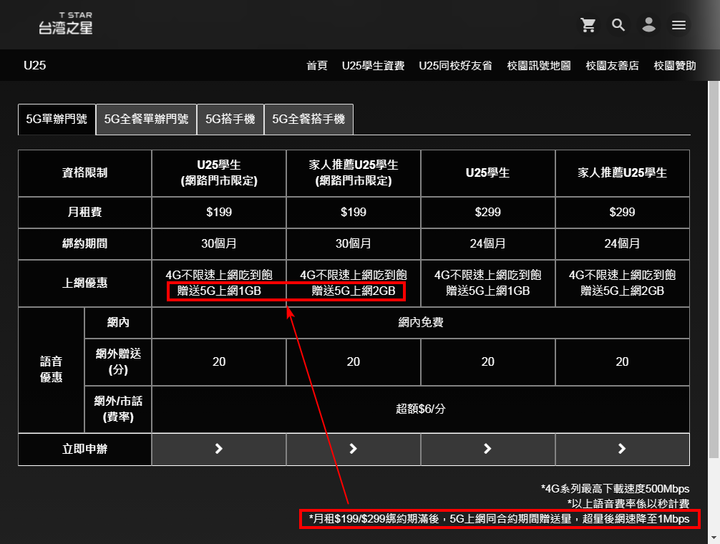Viewport: 720px width, 544px height.
Task: Click the 網外贈送(分) label
Action: pos(118,362)
